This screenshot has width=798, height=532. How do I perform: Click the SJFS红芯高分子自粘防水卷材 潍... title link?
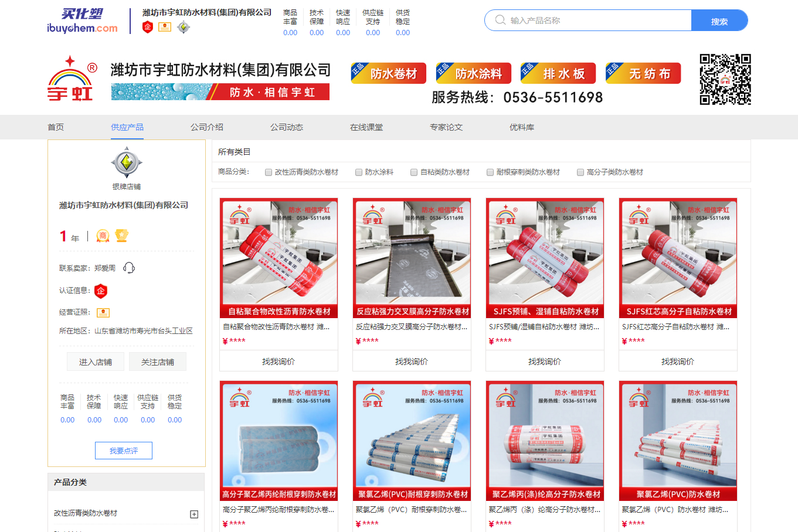pos(675,327)
